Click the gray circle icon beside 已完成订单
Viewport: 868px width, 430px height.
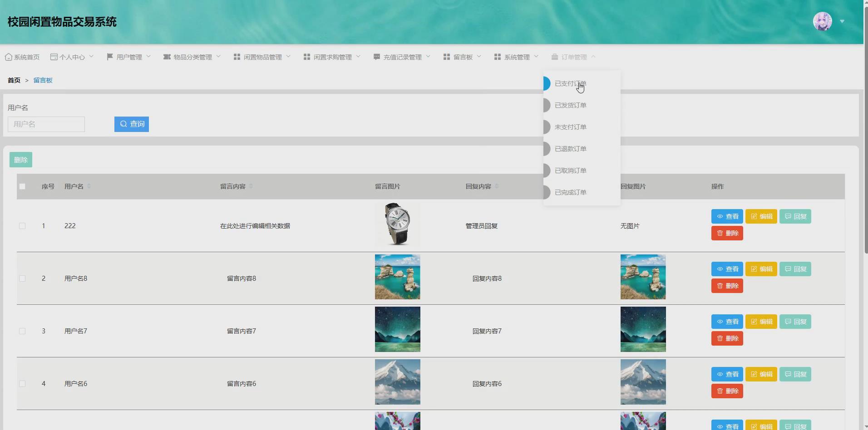pyautogui.click(x=547, y=192)
